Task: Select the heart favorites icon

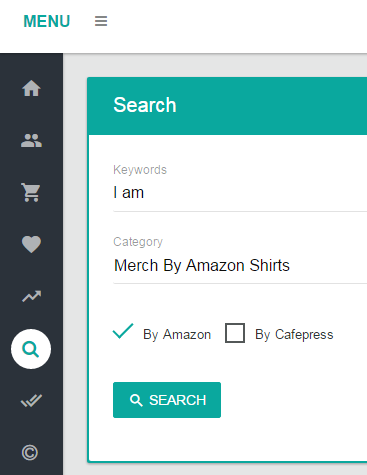Action: point(31,244)
